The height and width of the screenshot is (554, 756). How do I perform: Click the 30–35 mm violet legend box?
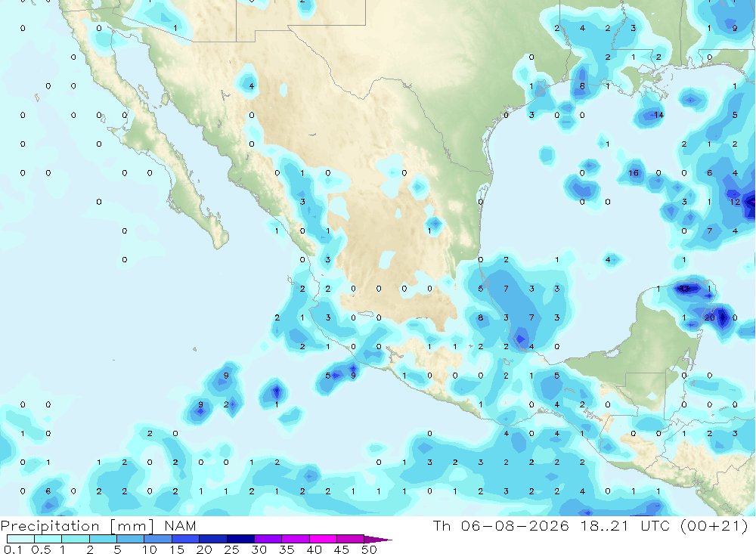point(268,539)
